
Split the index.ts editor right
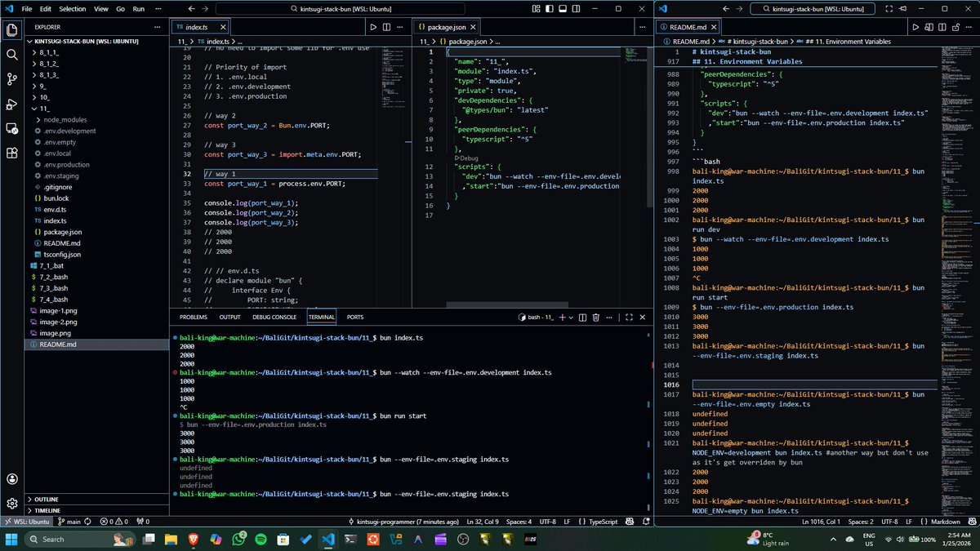(x=386, y=27)
